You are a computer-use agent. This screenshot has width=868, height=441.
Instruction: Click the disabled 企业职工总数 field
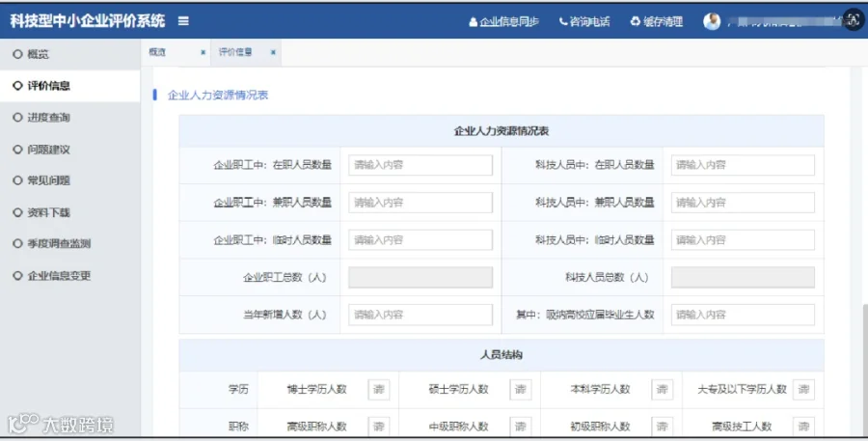pos(420,278)
